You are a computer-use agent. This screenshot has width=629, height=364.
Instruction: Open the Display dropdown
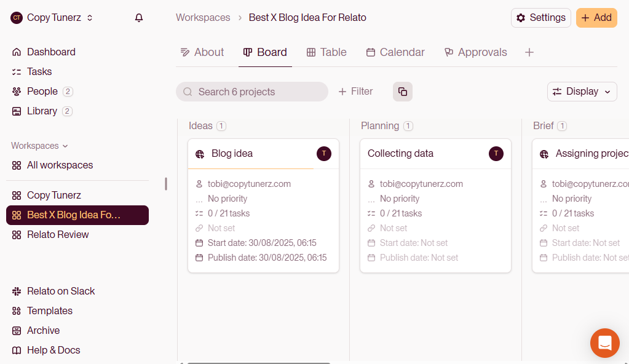(582, 92)
